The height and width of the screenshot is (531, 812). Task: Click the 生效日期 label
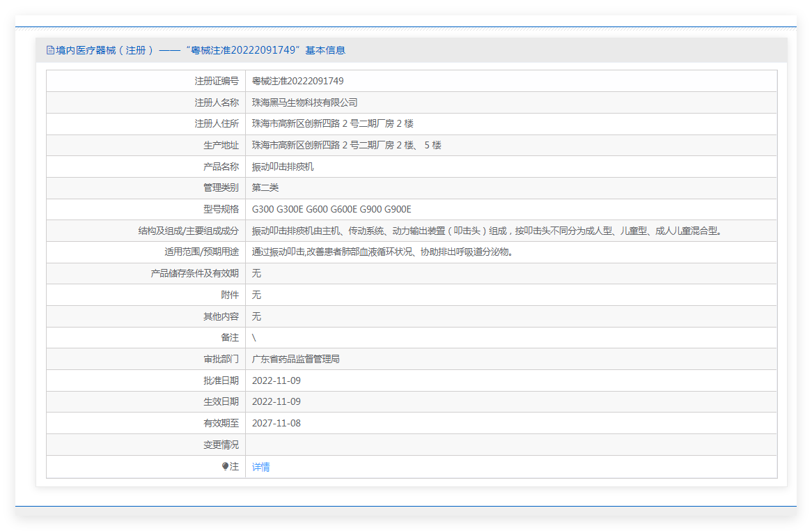coord(221,401)
